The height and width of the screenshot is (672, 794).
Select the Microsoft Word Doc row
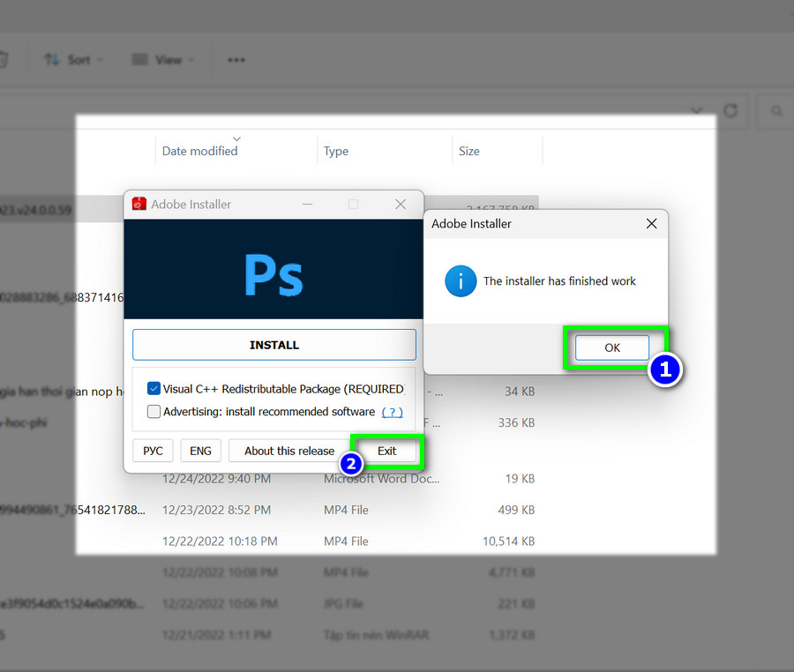coord(268,479)
